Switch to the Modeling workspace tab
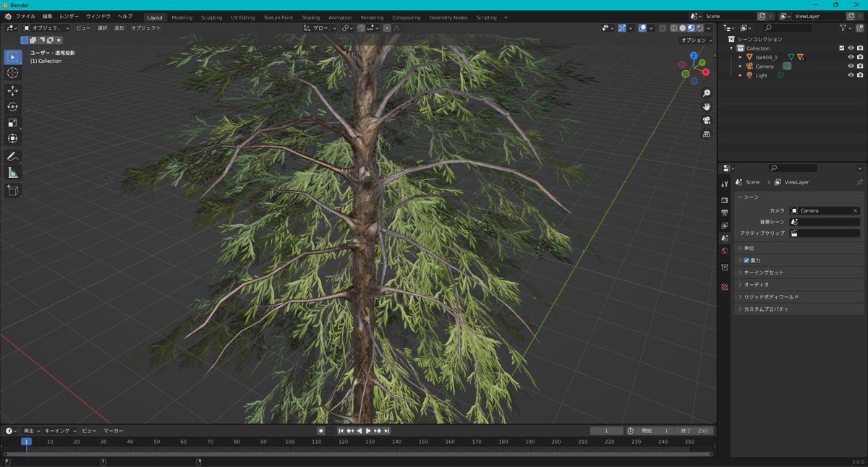Viewport: 868px width, 467px height. 182,17
